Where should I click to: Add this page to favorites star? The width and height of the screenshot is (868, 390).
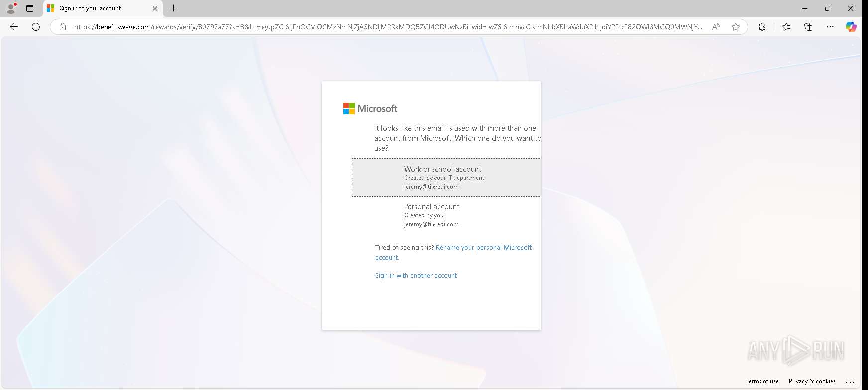tap(736, 27)
